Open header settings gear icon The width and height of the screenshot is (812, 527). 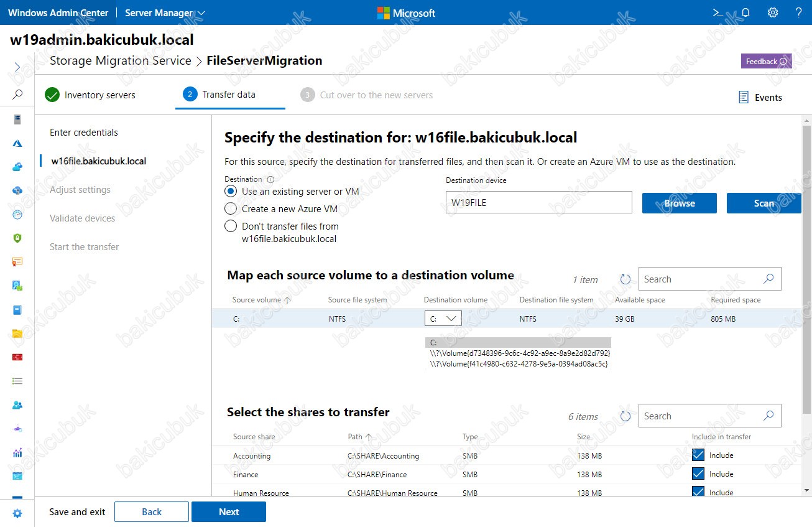(x=773, y=12)
